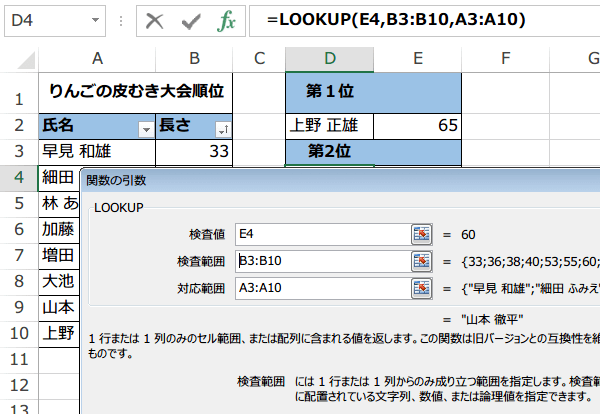
Task: Select row 6 header
Action: click(x=19, y=230)
